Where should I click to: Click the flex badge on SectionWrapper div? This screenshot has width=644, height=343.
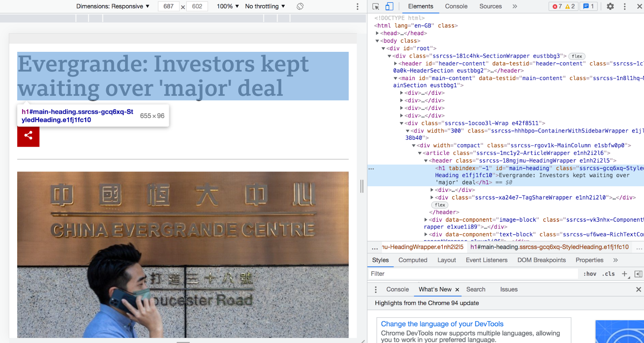577,56
